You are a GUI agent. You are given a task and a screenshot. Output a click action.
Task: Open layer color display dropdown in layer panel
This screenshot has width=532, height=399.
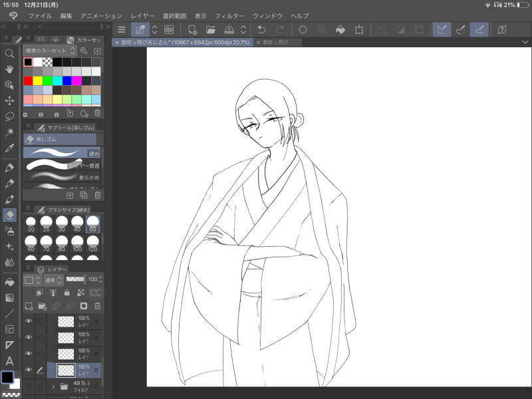(33, 280)
